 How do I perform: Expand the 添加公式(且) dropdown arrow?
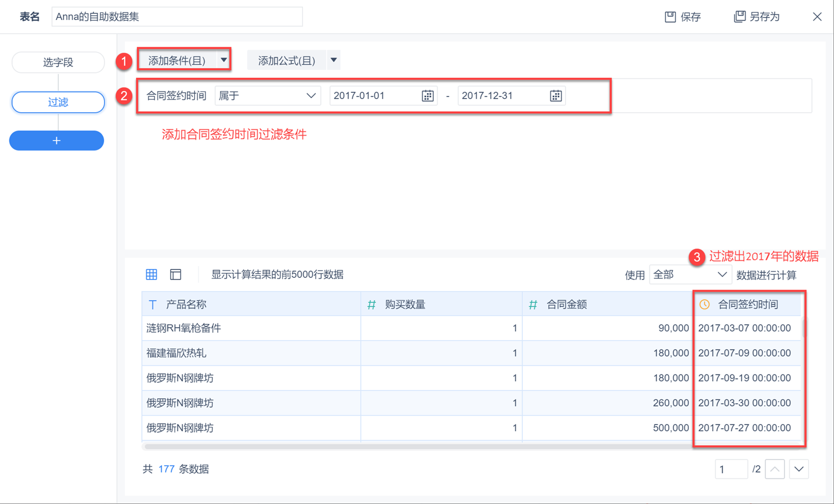tap(334, 60)
